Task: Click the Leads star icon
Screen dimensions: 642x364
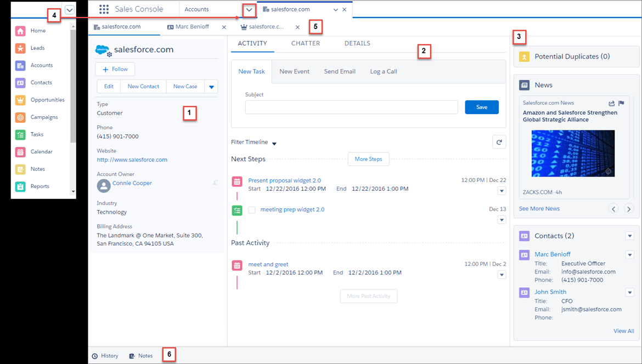Action: [20, 48]
